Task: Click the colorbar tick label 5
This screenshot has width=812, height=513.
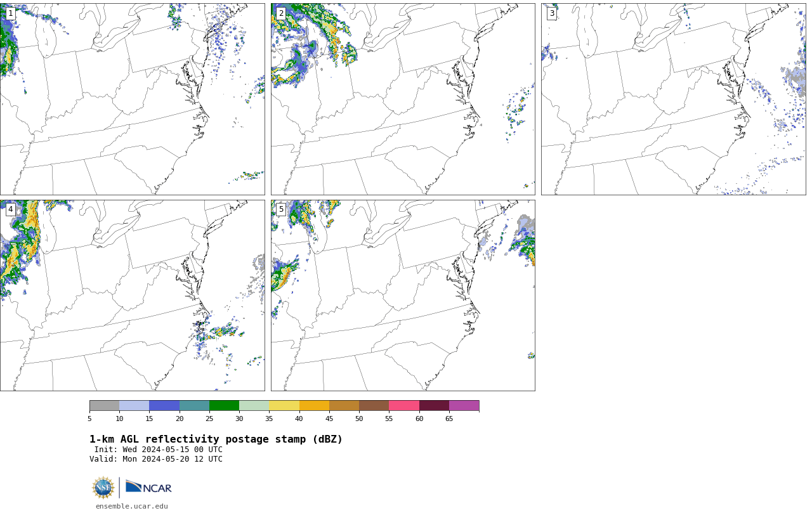Action: pyautogui.click(x=89, y=419)
